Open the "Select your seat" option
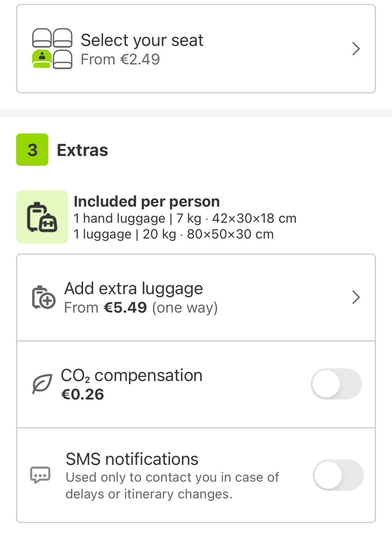The width and height of the screenshot is (392, 537). pyautogui.click(x=142, y=40)
